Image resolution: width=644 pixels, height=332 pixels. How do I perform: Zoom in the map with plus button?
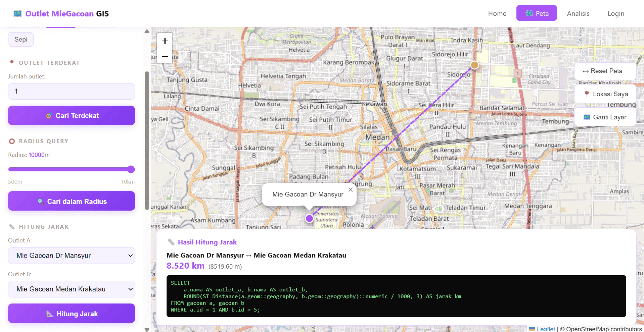pos(165,41)
